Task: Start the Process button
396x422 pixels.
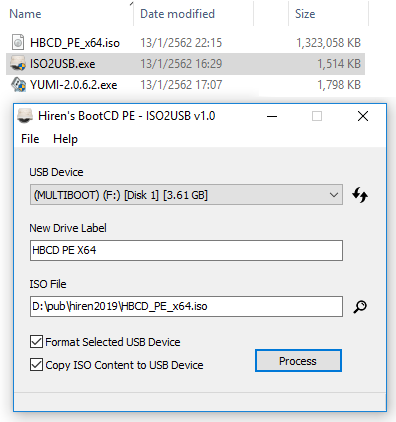Action: point(298,361)
